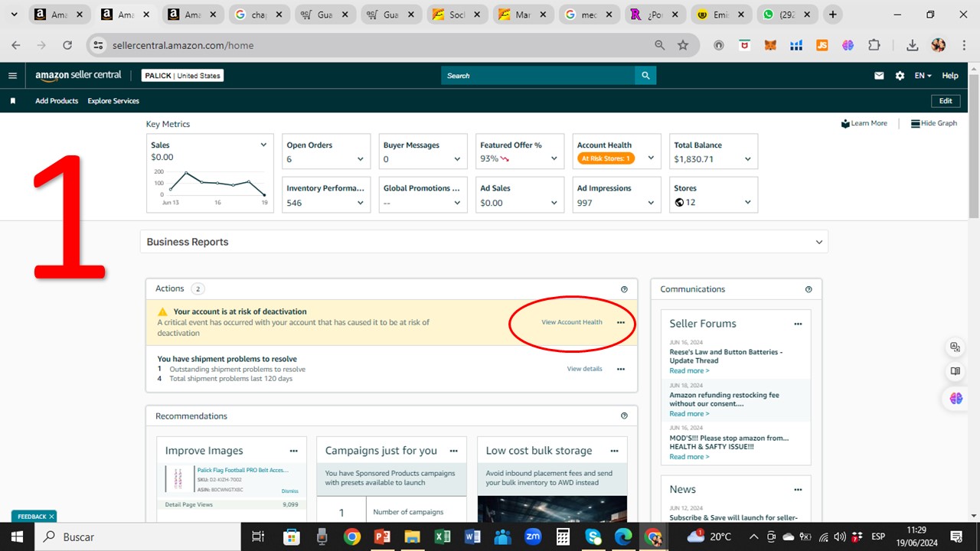Expand the Sales metric card

tap(263, 145)
